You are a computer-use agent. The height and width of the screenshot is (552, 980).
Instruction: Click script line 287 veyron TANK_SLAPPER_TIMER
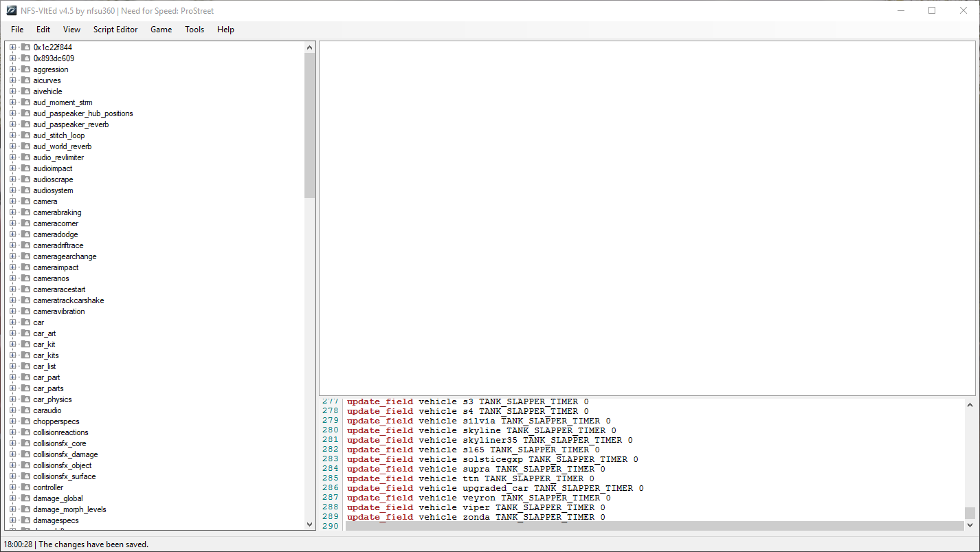(479, 498)
